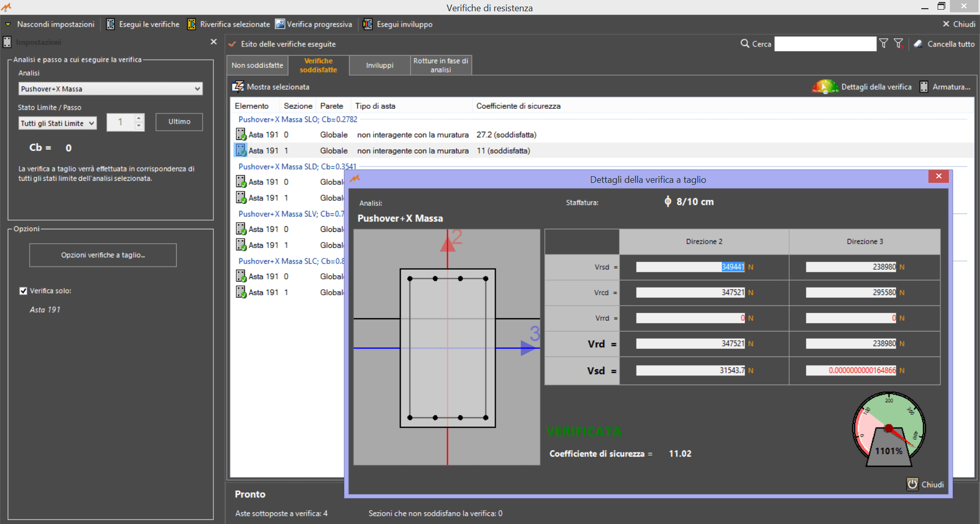Click the Vrsd Direzione 3 value 238980
Screen dimensions: 980x524
(x=851, y=267)
